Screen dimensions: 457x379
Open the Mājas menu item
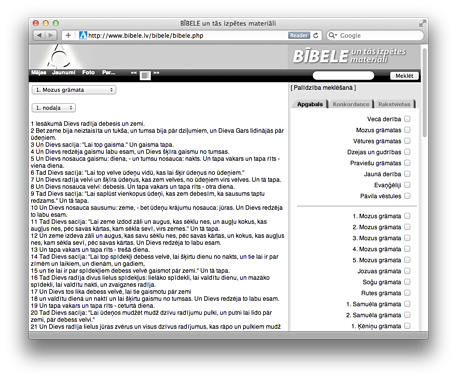(x=39, y=72)
